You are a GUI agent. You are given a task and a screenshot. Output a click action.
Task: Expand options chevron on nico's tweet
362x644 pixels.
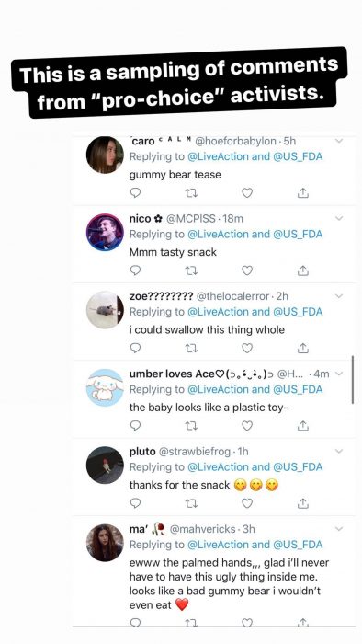coord(339,219)
